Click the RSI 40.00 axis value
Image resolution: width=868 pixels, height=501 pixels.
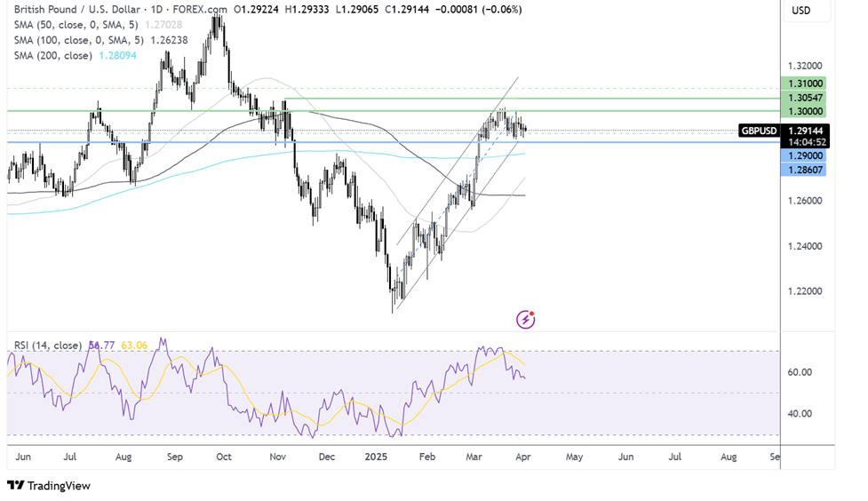pos(800,414)
